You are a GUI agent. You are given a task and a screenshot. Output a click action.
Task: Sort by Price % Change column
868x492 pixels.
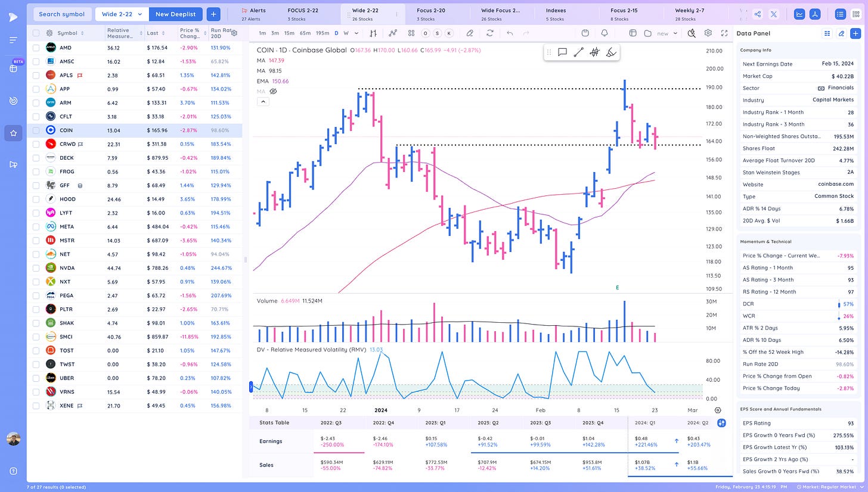click(x=194, y=33)
